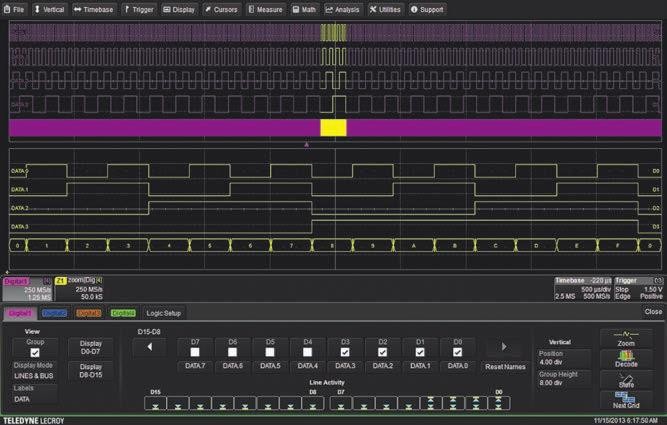Edit the DATA.2 name field
This screenshot has height=425, width=667.
[382, 366]
